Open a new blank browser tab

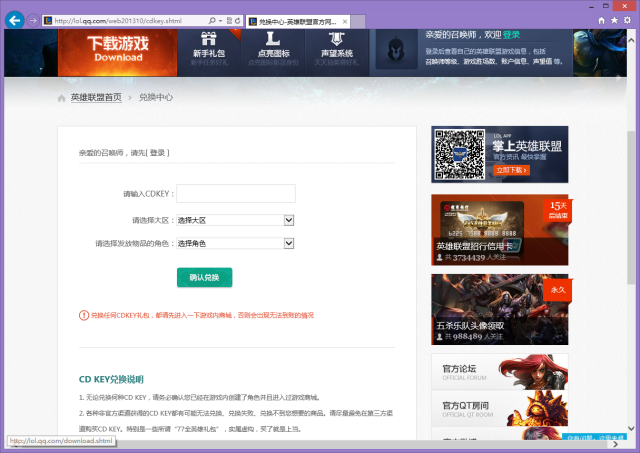[x=358, y=22]
